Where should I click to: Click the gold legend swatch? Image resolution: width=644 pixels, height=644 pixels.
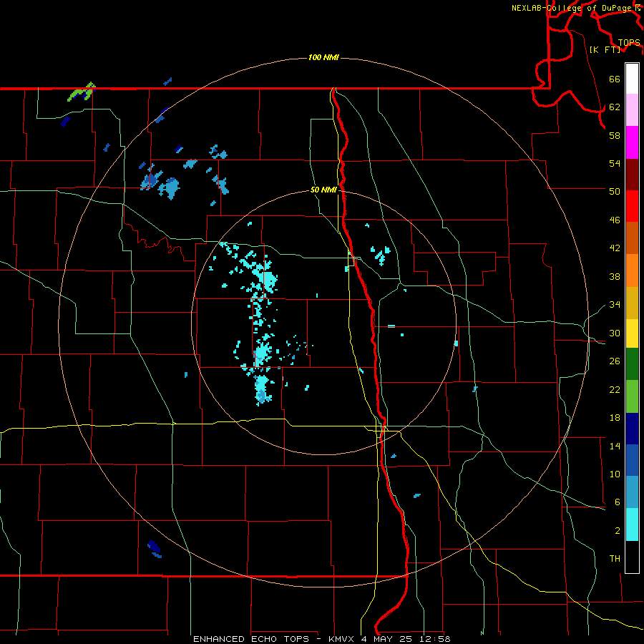[x=632, y=303]
